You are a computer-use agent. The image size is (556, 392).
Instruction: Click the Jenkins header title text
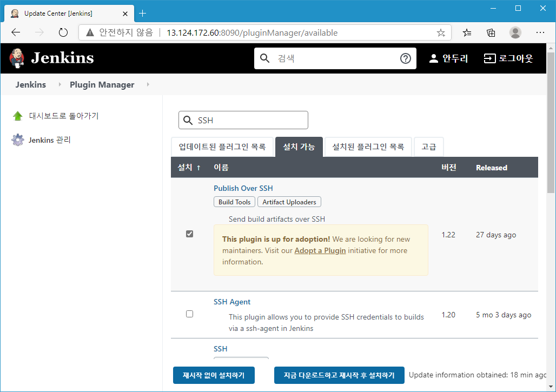62,58
